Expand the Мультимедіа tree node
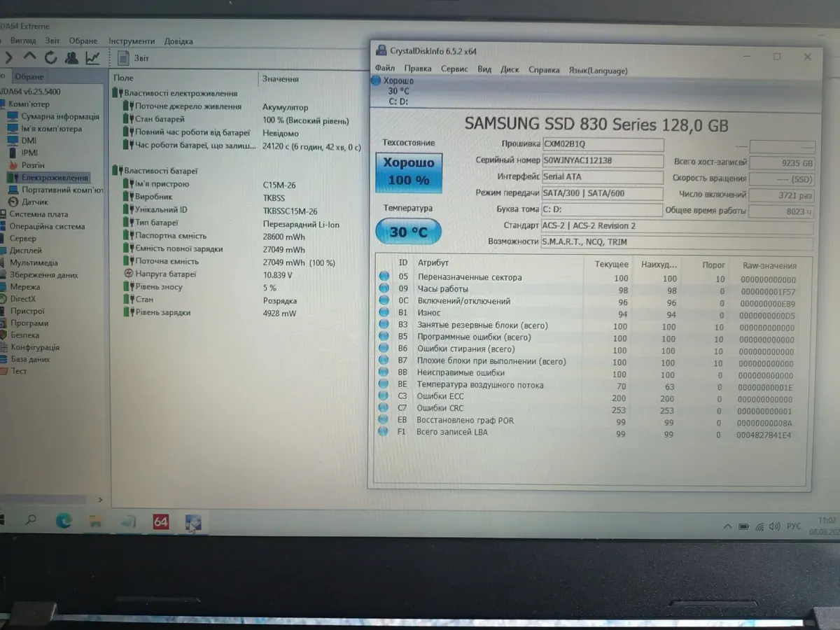This screenshot has width=840, height=630. [34, 262]
